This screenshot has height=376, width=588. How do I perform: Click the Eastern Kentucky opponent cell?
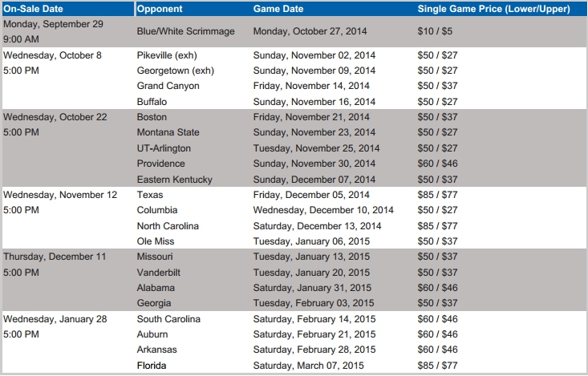click(174, 180)
